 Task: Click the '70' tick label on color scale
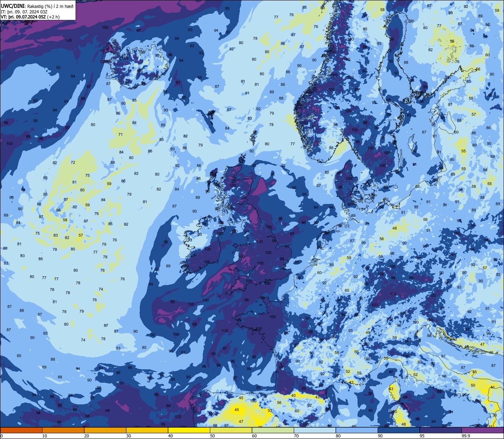coord(296,436)
